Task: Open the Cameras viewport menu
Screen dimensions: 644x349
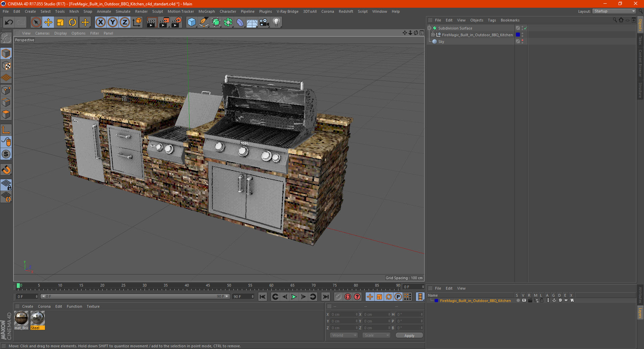Action: pos(42,33)
